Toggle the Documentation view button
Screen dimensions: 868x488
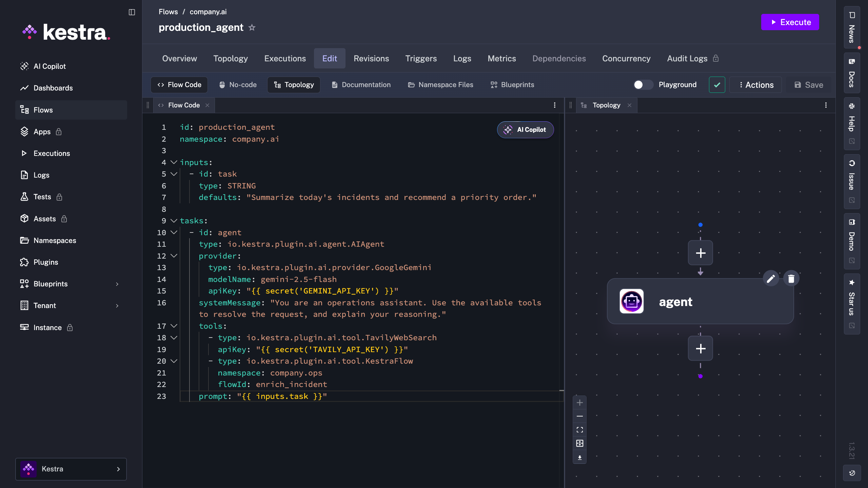coord(361,85)
